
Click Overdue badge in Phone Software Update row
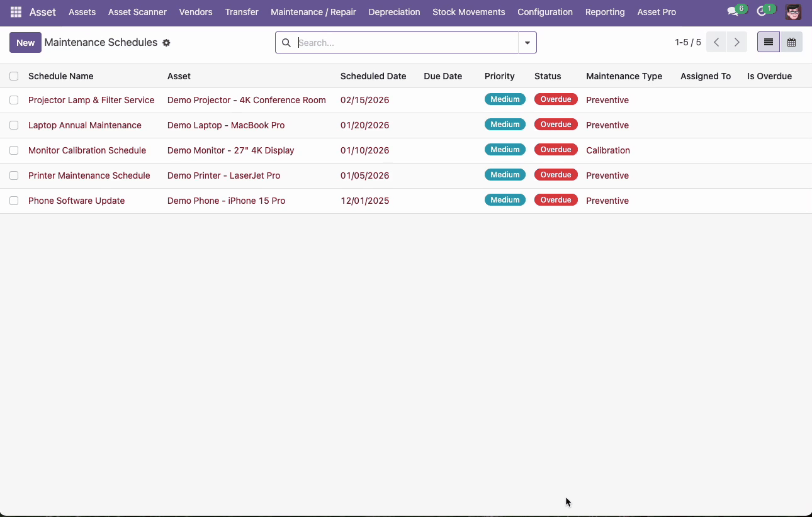[556, 200]
